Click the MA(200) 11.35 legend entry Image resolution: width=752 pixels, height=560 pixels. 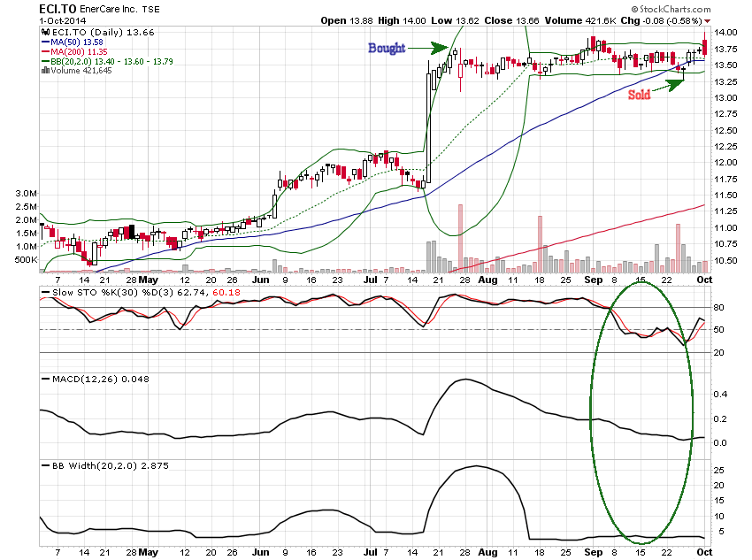(x=75, y=52)
